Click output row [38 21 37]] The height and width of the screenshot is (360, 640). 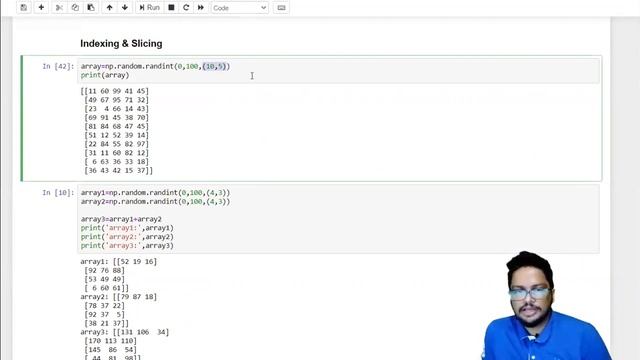(x=106, y=323)
